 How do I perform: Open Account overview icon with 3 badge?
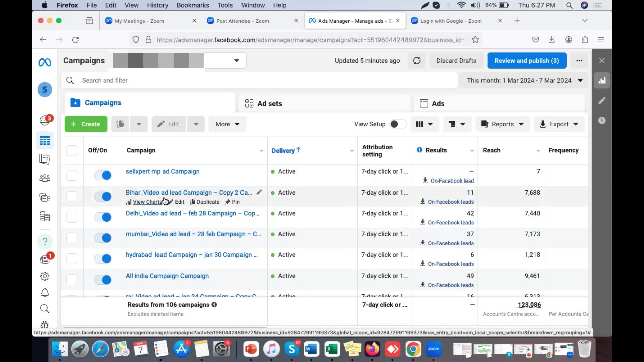tap(45, 120)
